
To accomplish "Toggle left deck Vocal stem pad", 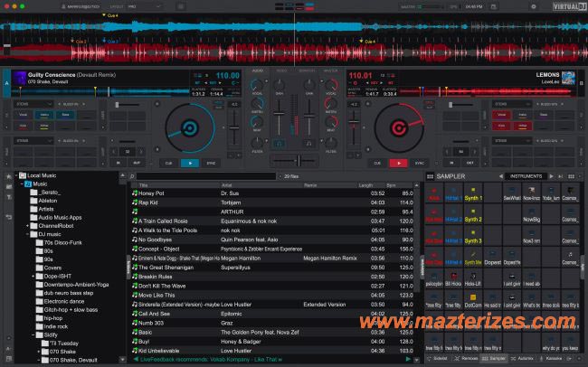I will (23, 115).
